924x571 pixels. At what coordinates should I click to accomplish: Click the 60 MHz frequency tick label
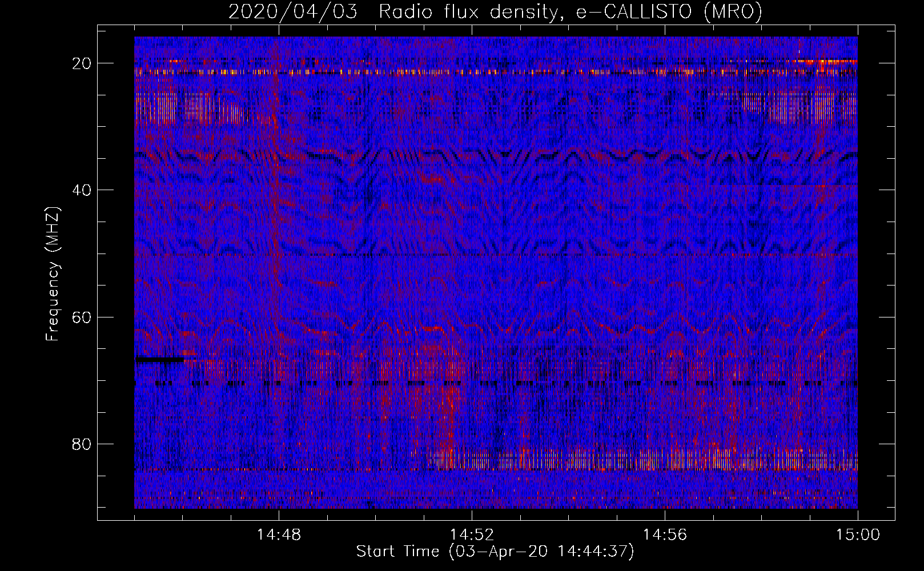[x=82, y=317]
